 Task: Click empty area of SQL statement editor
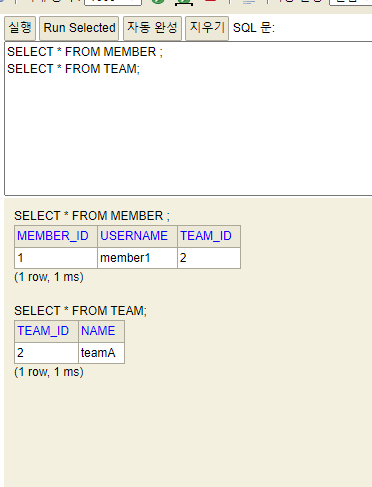pyautogui.click(x=188, y=133)
